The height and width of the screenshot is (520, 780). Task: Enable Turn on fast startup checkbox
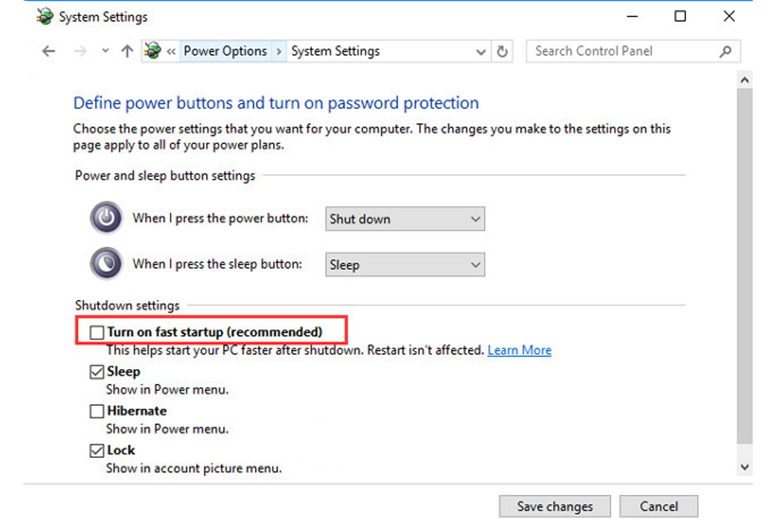(x=97, y=332)
